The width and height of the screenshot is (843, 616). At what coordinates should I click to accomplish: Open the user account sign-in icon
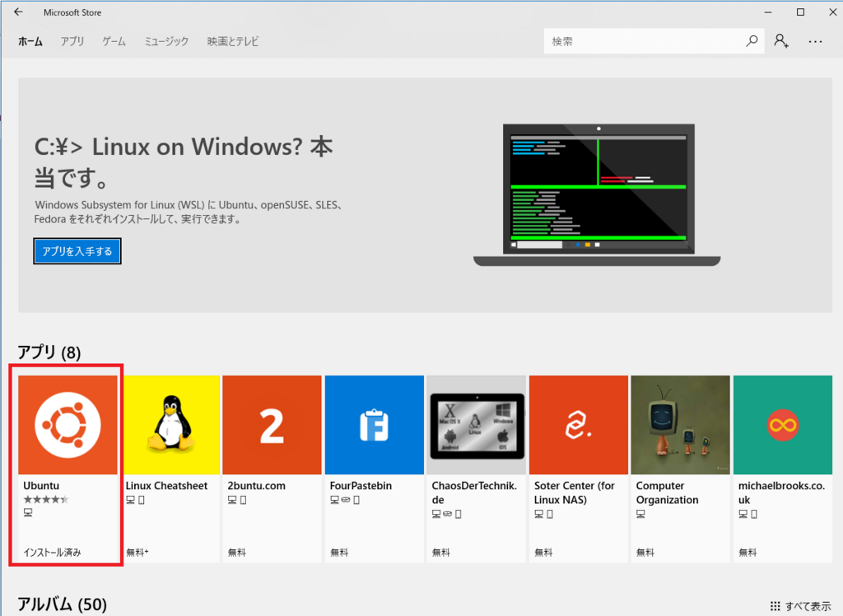click(781, 41)
